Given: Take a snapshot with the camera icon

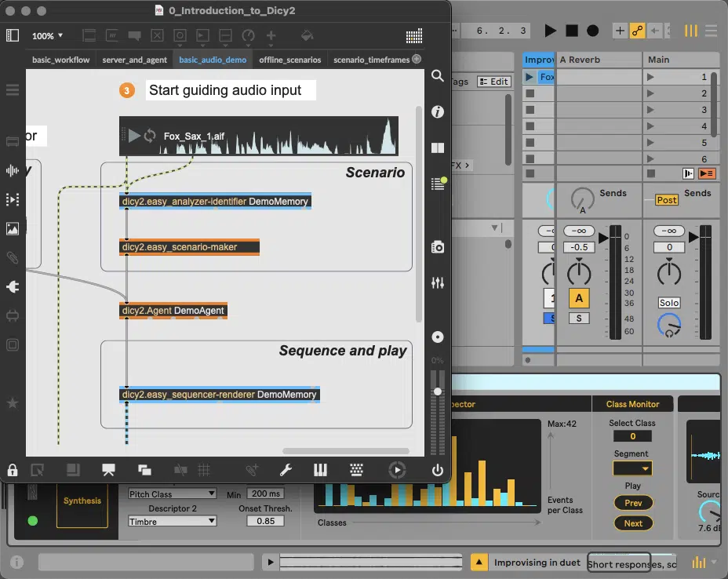Looking at the screenshot, I should (438, 247).
